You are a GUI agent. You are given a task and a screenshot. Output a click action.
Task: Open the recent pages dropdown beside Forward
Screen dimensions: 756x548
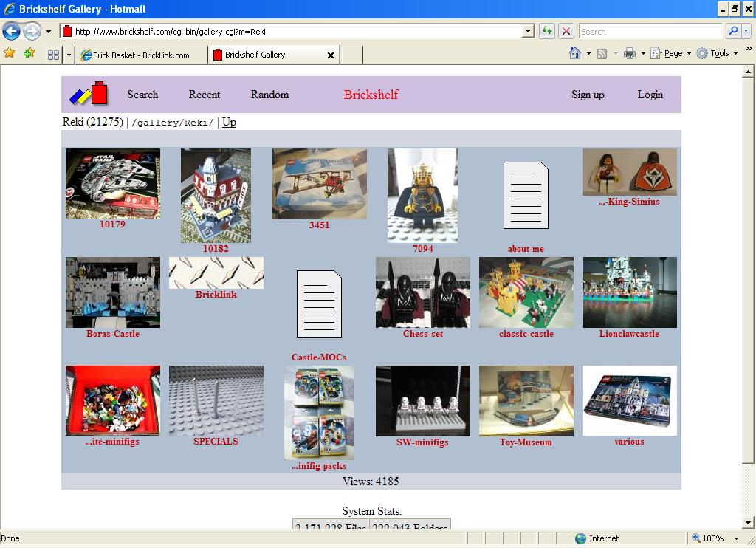click(48, 32)
